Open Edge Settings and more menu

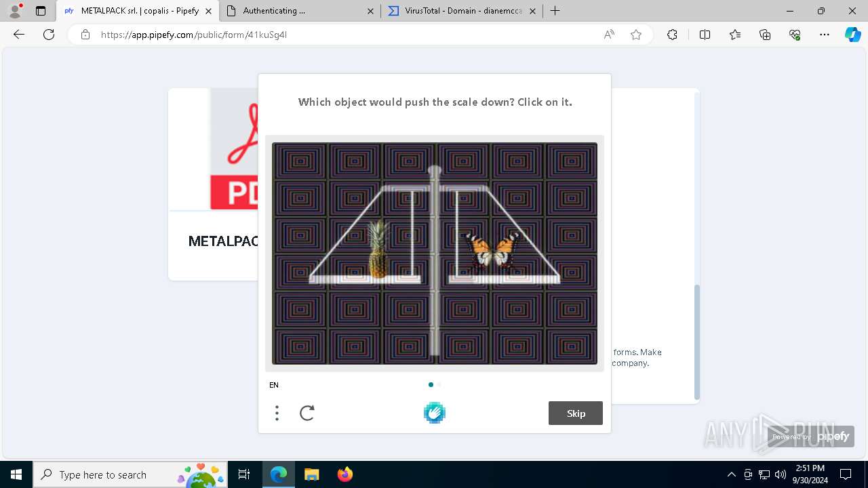825,35
